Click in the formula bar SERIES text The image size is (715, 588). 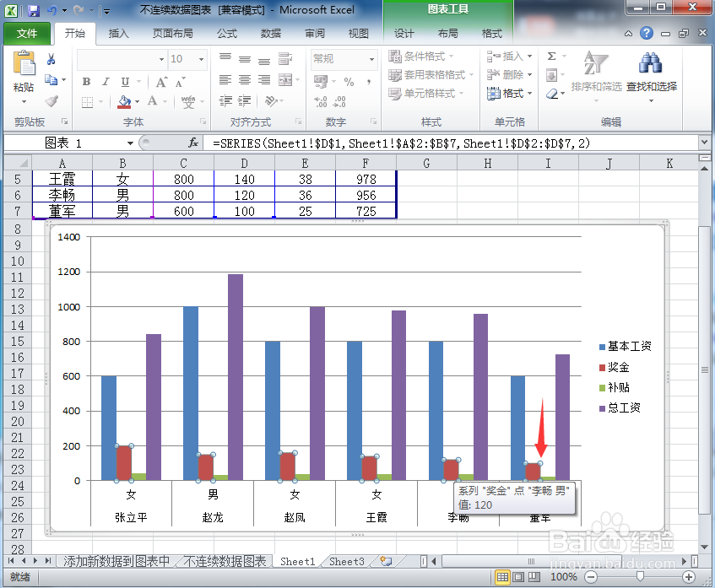pyautogui.click(x=401, y=143)
